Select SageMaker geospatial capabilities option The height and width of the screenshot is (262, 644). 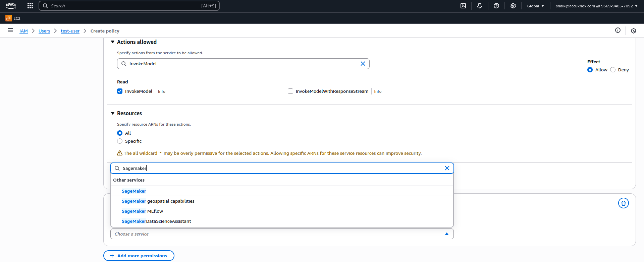(x=158, y=201)
